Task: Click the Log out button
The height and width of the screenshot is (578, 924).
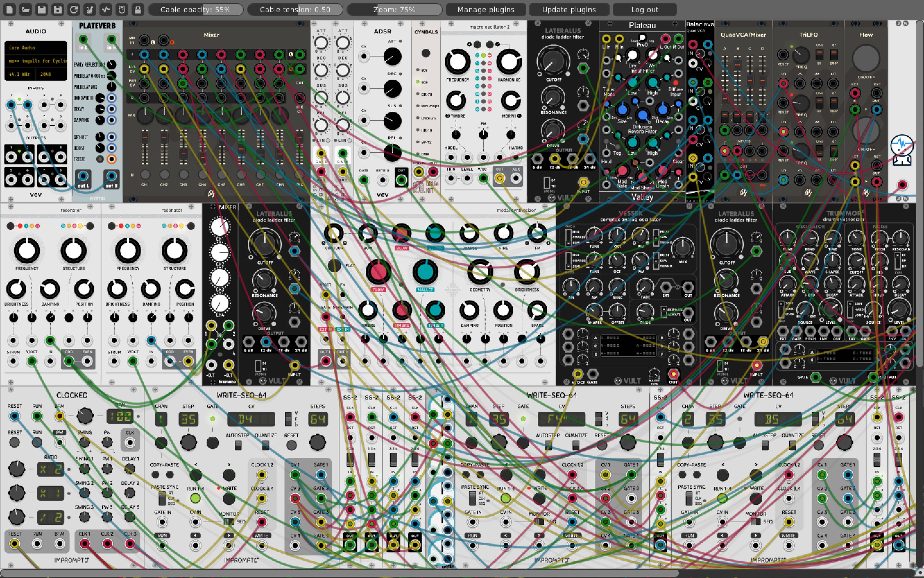Action: coord(645,10)
